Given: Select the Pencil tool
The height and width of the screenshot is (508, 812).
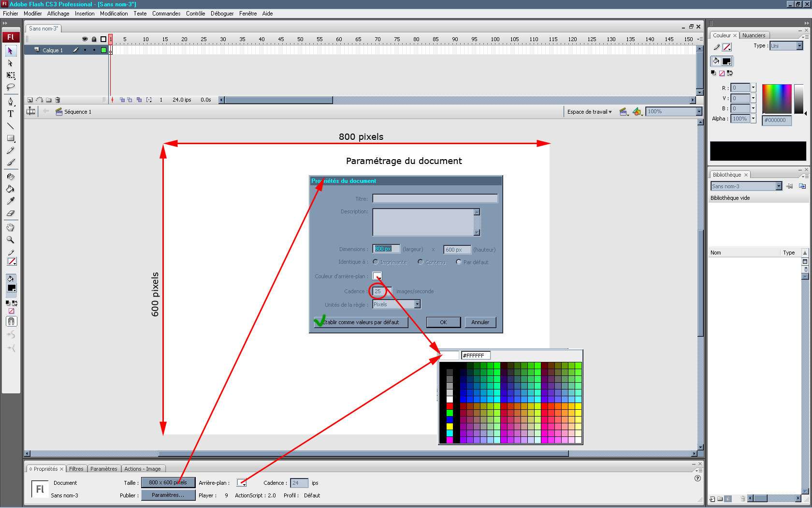Looking at the screenshot, I should (11, 150).
